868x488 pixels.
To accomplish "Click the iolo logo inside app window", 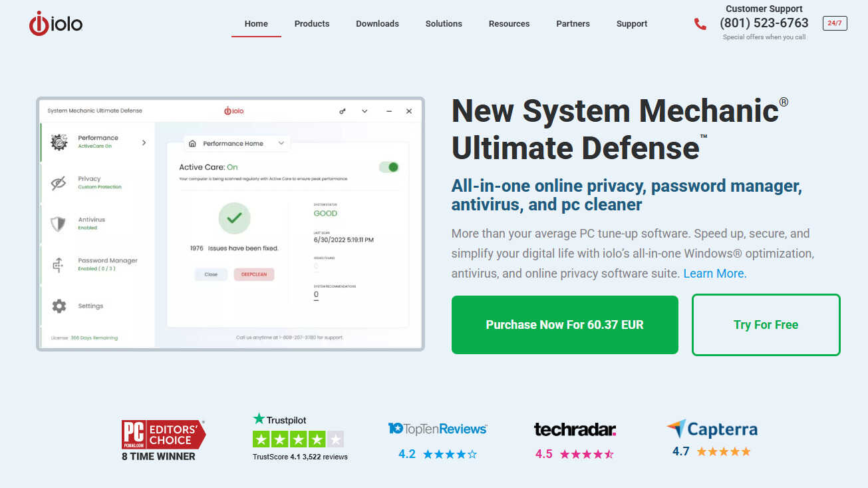I will (x=233, y=111).
